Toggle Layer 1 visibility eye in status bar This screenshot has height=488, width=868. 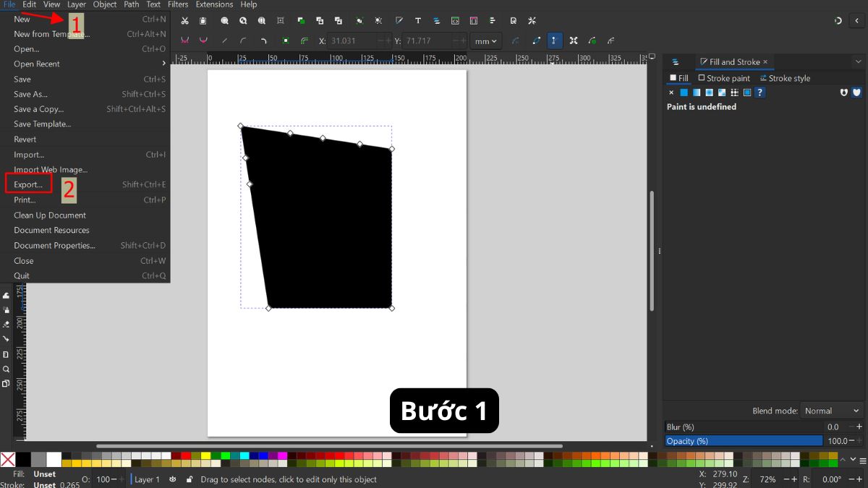click(172, 479)
